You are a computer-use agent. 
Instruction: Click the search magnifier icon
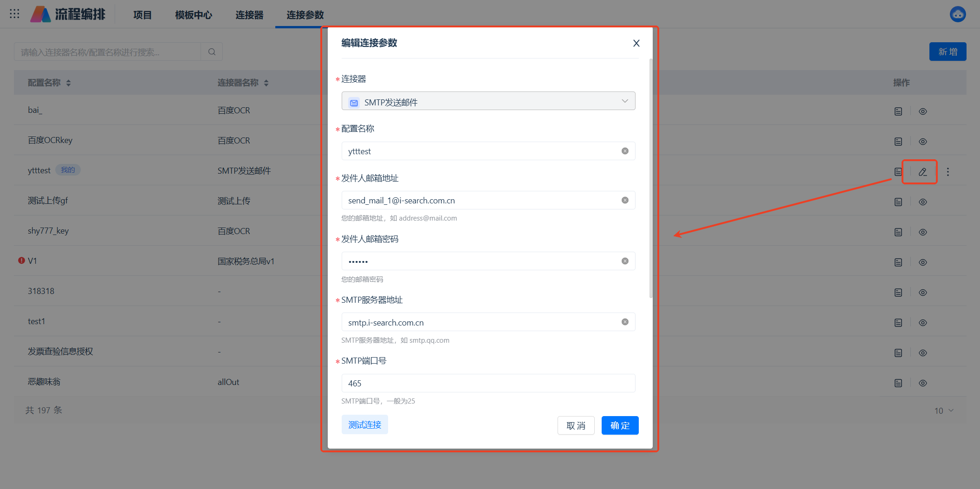click(x=212, y=52)
